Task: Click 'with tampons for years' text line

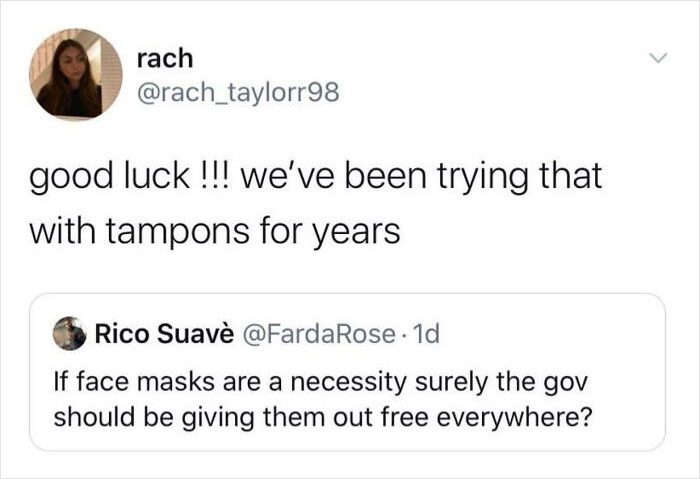Action: click(x=215, y=232)
